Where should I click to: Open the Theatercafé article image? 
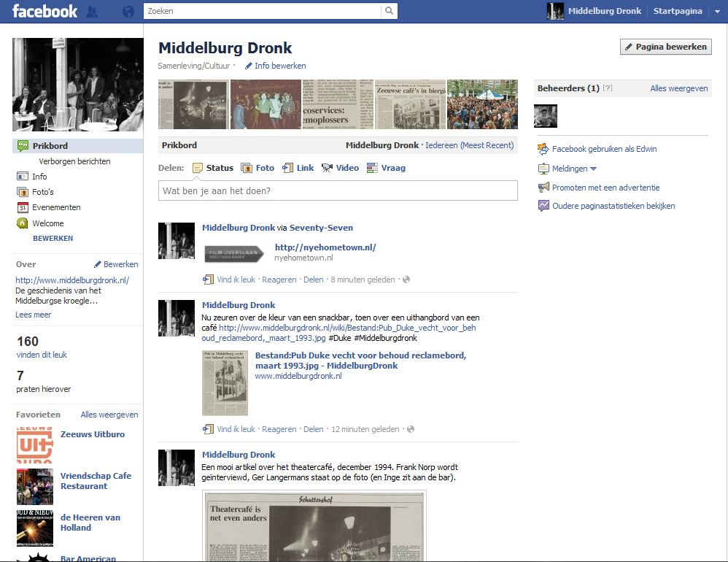tap(314, 526)
